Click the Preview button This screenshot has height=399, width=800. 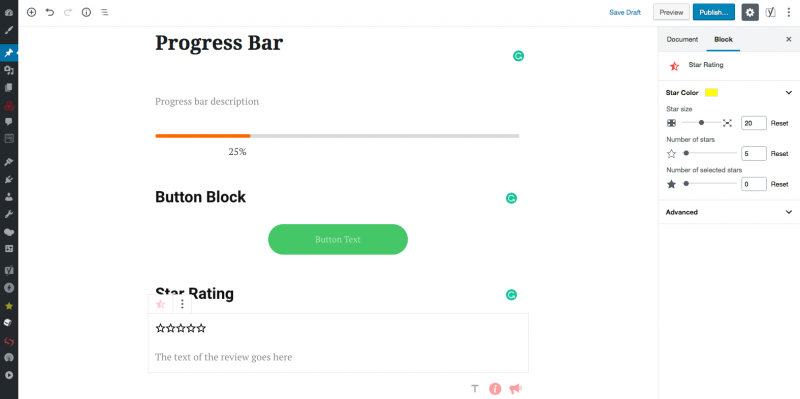(671, 12)
